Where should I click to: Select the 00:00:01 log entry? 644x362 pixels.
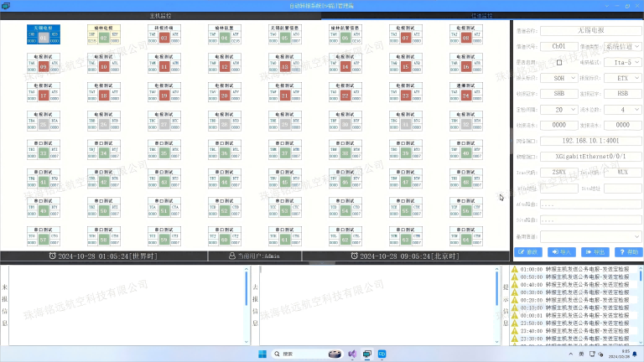(x=574, y=316)
